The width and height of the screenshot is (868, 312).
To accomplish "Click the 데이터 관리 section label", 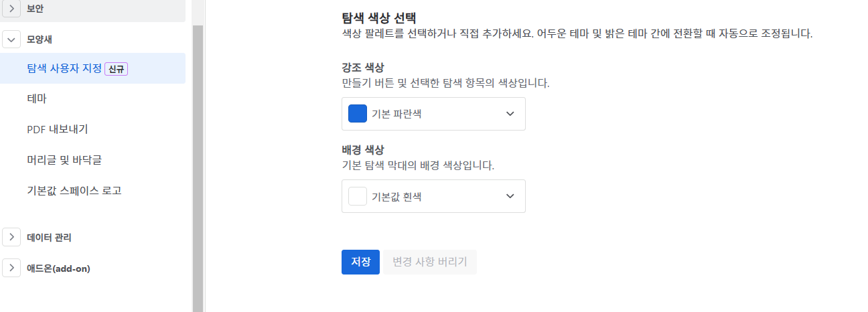I will tap(49, 237).
